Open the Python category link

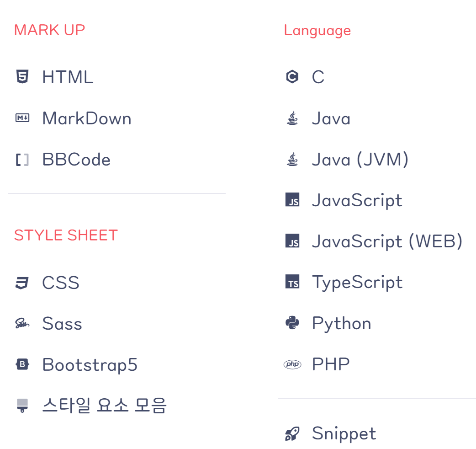(342, 324)
